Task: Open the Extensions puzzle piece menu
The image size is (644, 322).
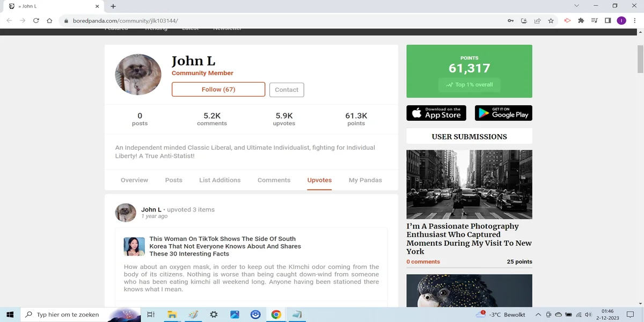Action: click(581, 20)
